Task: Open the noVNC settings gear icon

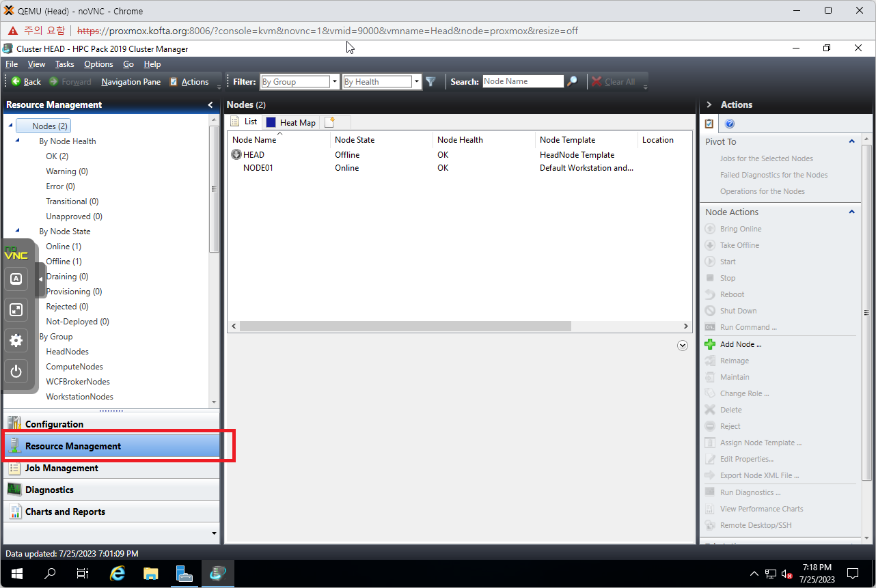Action: [16, 340]
